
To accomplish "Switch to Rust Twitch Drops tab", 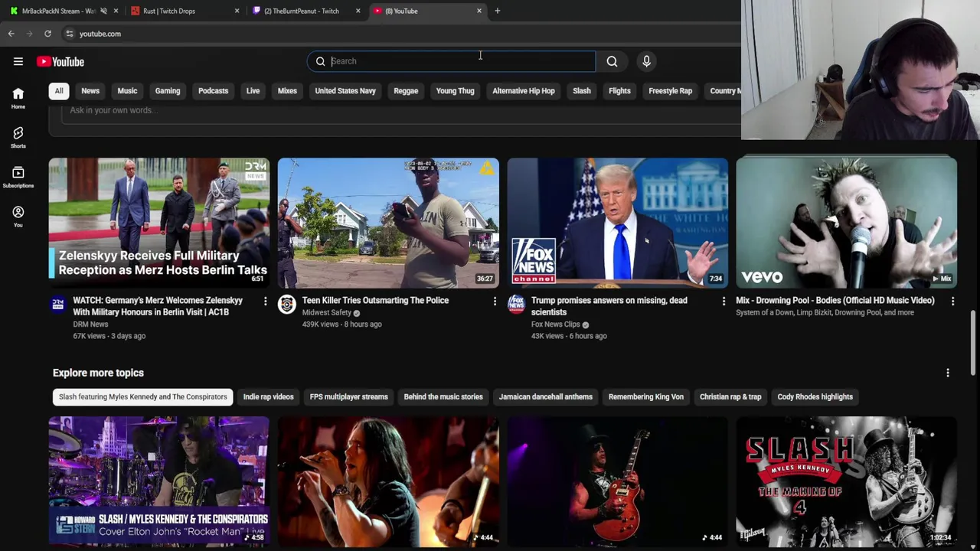I will [184, 11].
